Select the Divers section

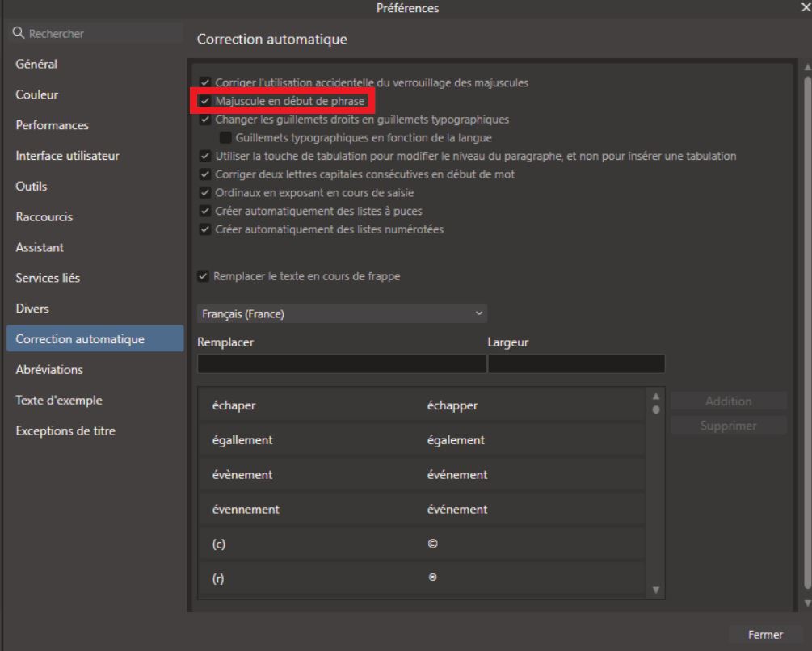pyautogui.click(x=32, y=309)
